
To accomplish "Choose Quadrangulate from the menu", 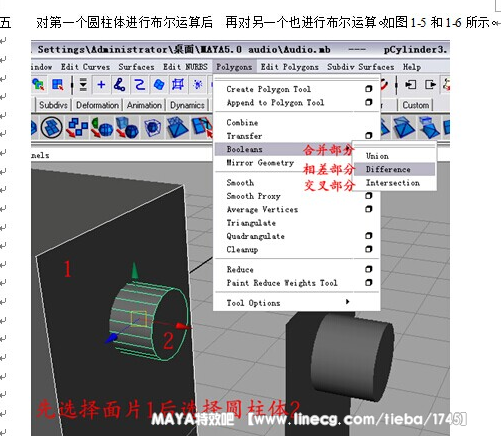I will [256, 236].
